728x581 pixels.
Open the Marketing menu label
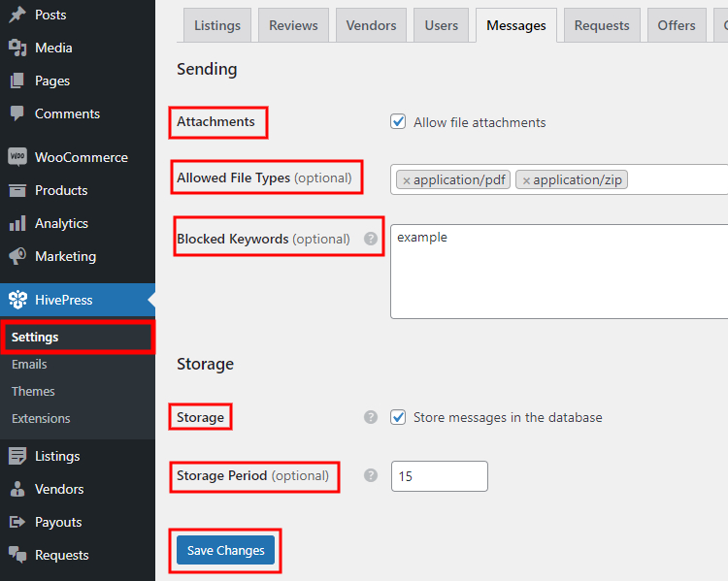66,257
